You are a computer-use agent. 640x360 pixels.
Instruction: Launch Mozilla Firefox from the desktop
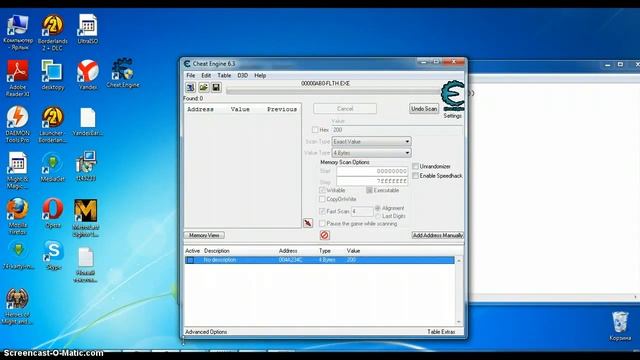click(18, 216)
